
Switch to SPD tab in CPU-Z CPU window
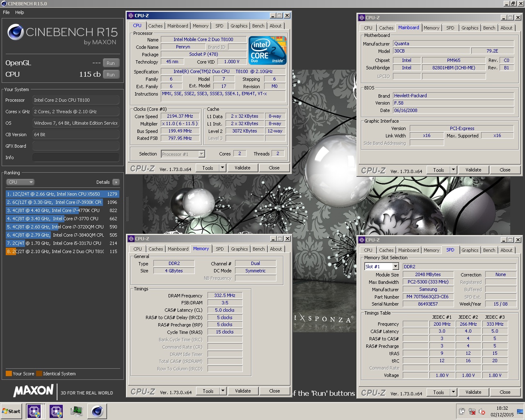click(x=219, y=26)
